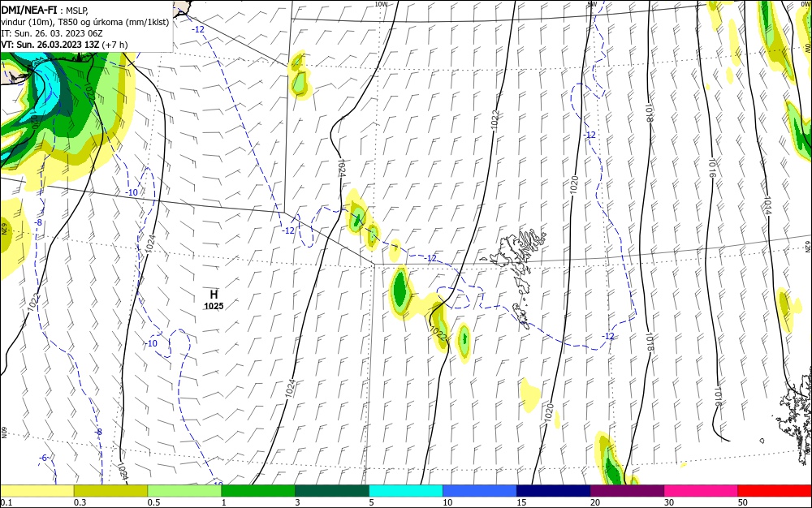This screenshot has height=508, width=812.
Task: Click the 'IT: Sun. 26. 03. 2023 06Z' line
Action: pos(52,33)
